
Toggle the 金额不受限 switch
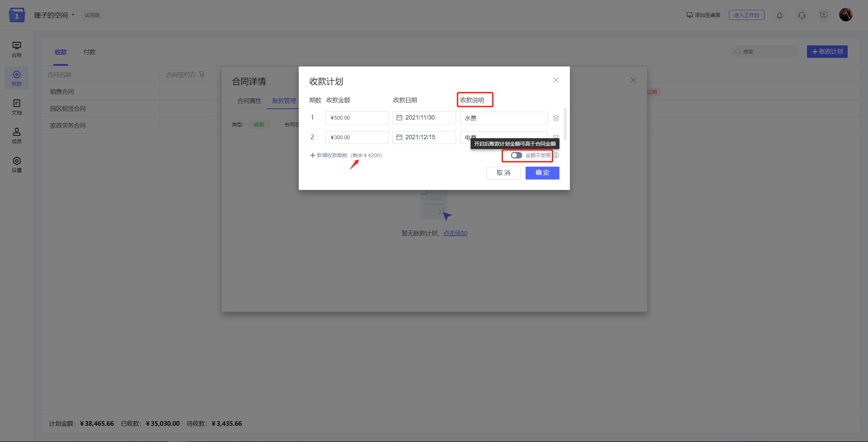click(516, 155)
